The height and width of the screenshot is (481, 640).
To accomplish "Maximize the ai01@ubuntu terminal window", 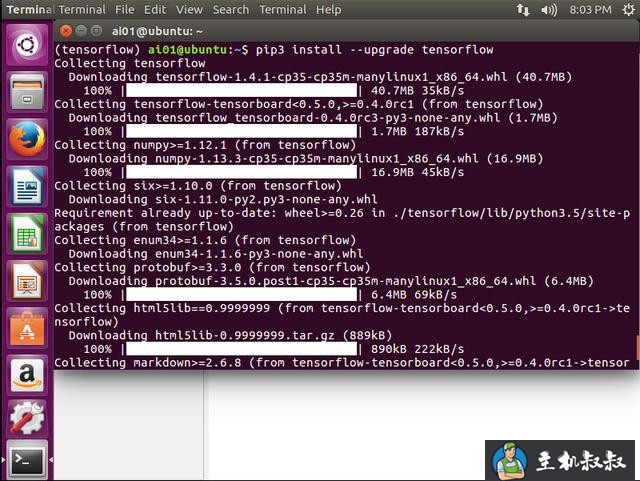I will point(96,31).
